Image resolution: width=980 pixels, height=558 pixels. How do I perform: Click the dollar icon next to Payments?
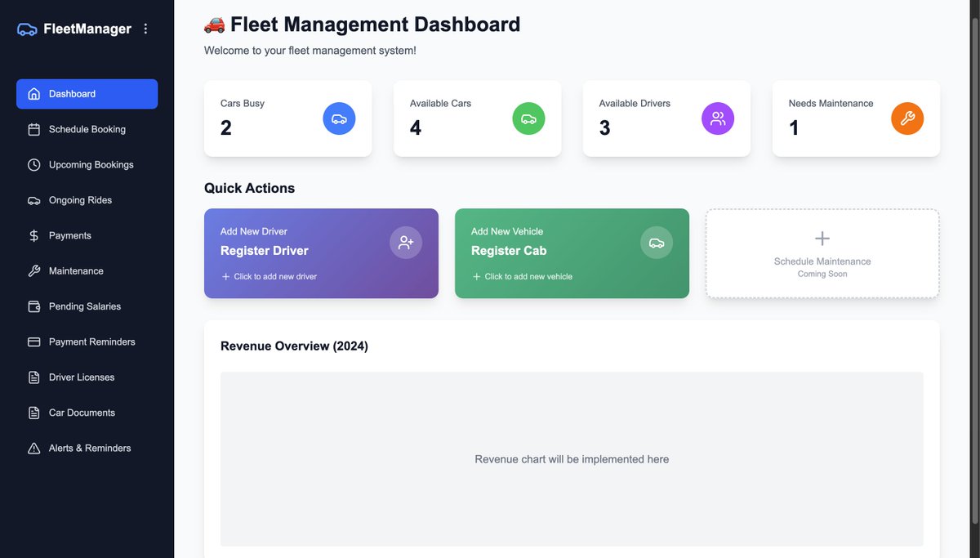33,235
